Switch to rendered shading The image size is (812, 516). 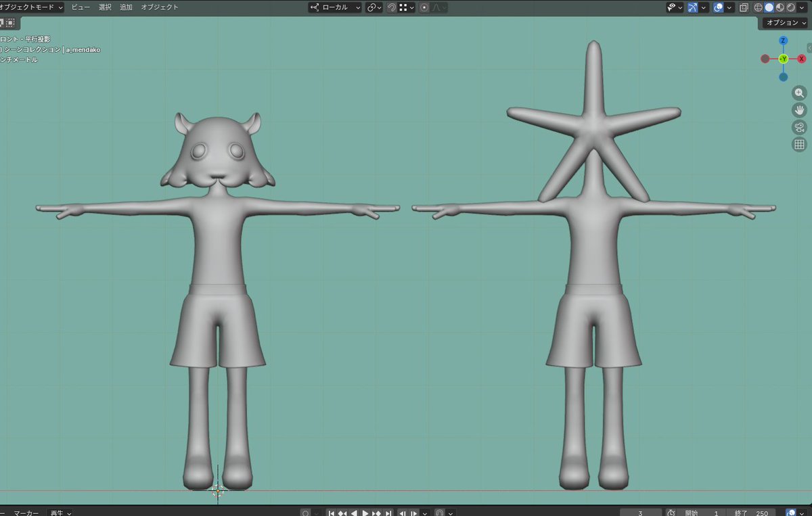pyautogui.click(x=791, y=7)
